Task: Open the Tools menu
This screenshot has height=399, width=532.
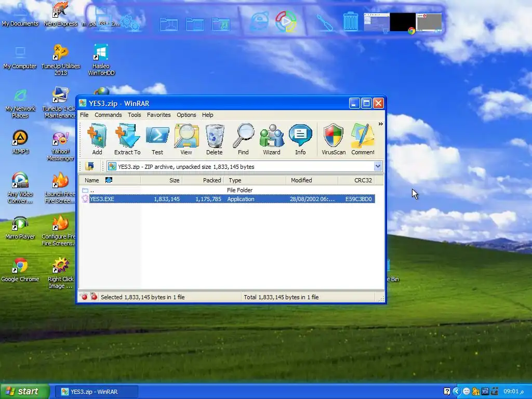Action: [x=135, y=115]
